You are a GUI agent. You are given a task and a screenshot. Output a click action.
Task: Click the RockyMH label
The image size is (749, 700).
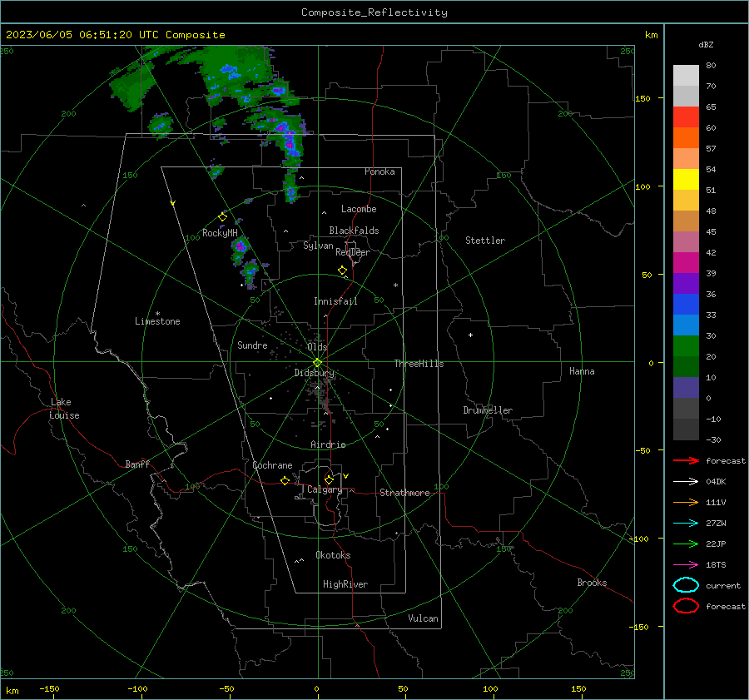pyautogui.click(x=220, y=233)
